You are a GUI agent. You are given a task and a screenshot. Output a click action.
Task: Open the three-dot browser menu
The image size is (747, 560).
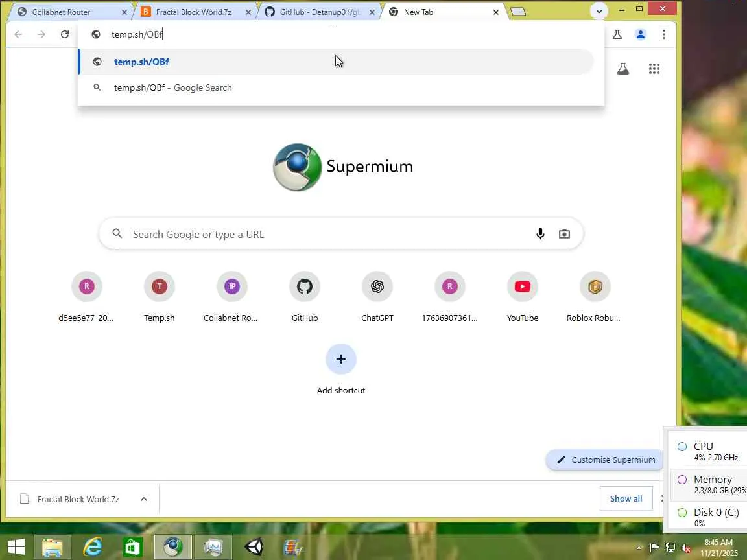tap(663, 34)
